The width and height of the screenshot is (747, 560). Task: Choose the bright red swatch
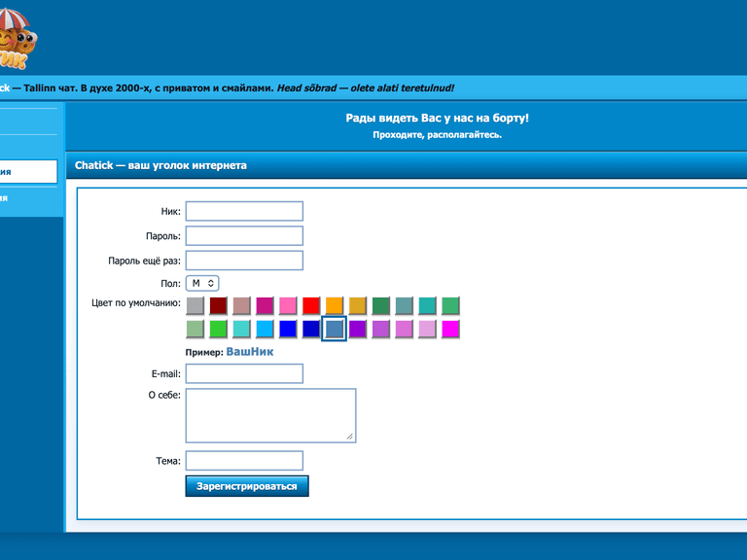pos(311,305)
